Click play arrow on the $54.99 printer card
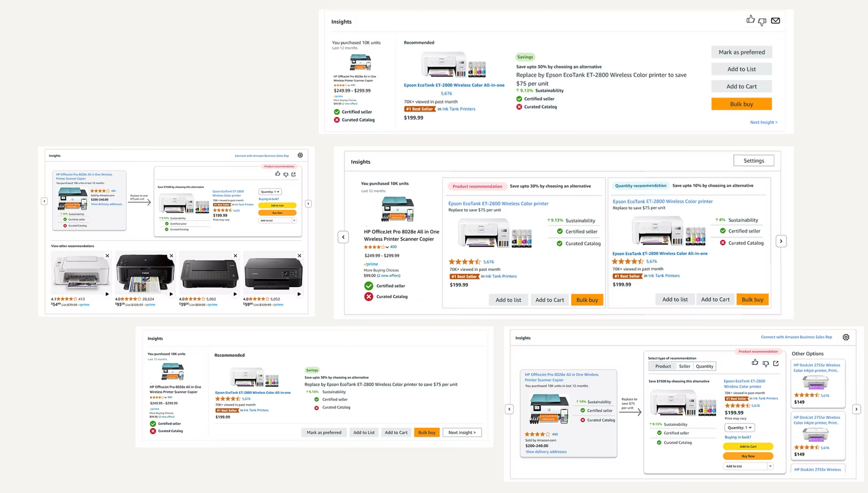Viewport: 868px width, 493px height. [x=107, y=294]
